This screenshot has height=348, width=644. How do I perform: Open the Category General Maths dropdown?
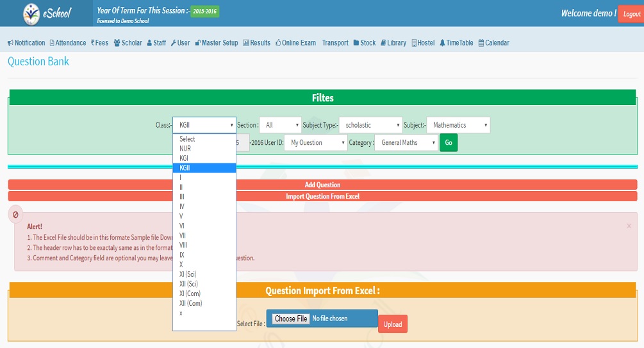tap(406, 143)
